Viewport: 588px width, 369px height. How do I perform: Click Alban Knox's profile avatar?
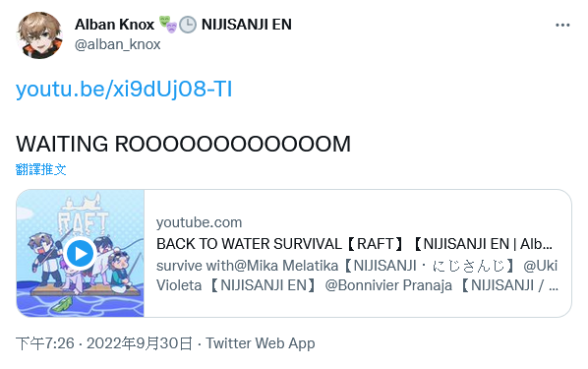pyautogui.click(x=39, y=34)
